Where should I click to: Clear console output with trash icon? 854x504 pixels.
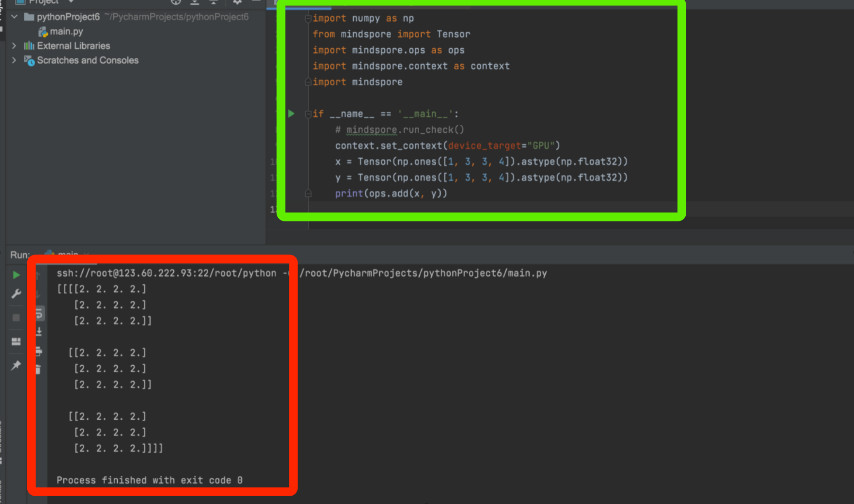[x=38, y=369]
